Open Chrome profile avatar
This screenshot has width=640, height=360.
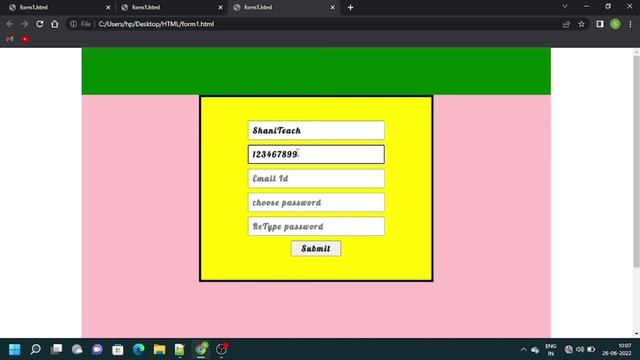click(615, 24)
